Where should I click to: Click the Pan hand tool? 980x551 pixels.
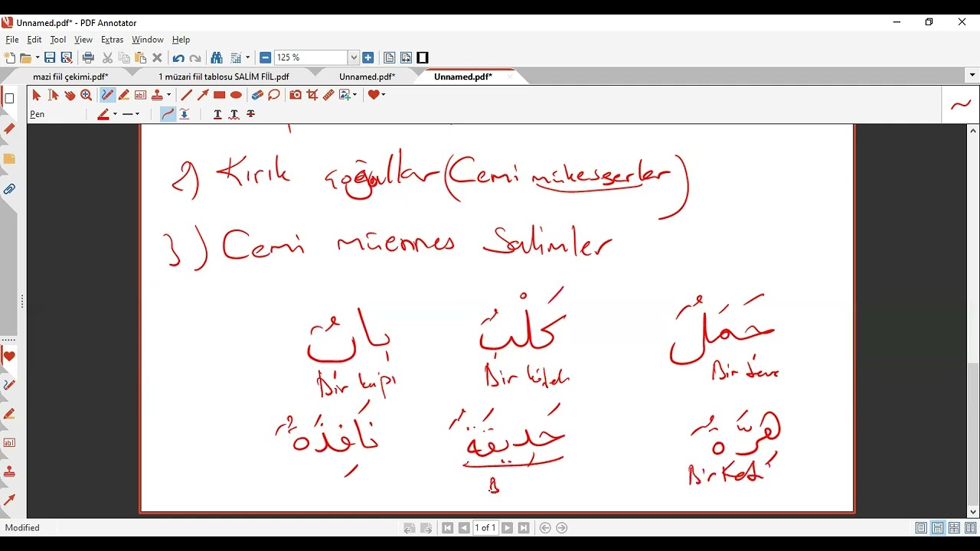coord(70,95)
